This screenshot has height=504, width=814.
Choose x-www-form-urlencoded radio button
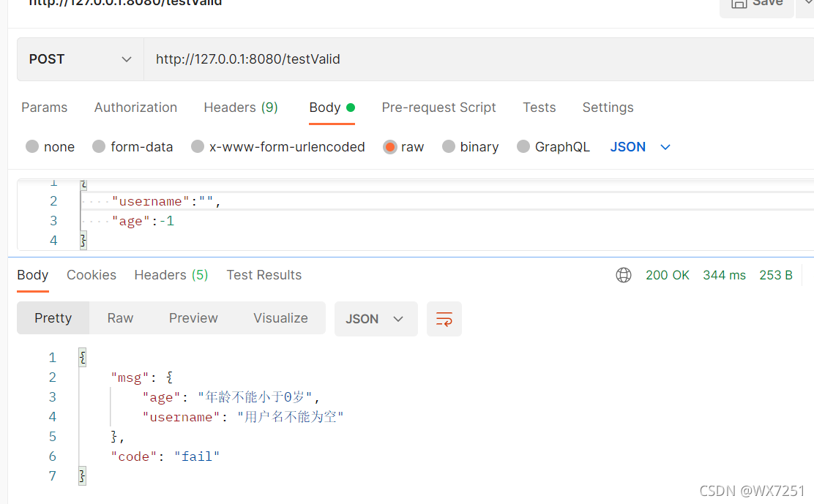(198, 147)
